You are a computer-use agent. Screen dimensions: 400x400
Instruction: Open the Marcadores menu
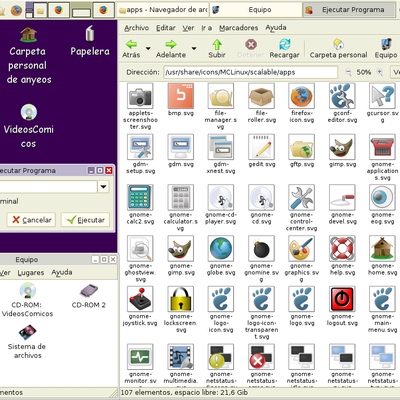[x=238, y=28]
